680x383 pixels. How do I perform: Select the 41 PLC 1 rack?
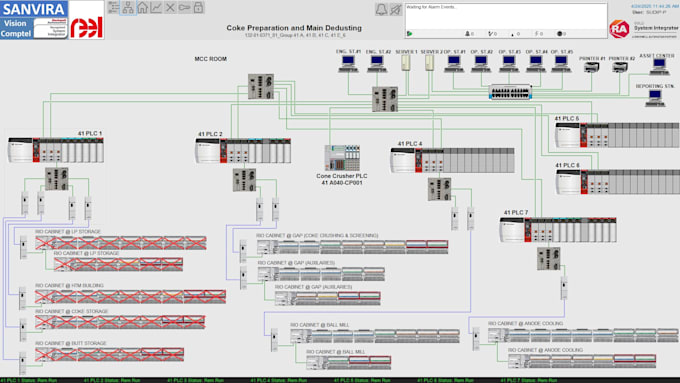(56, 150)
